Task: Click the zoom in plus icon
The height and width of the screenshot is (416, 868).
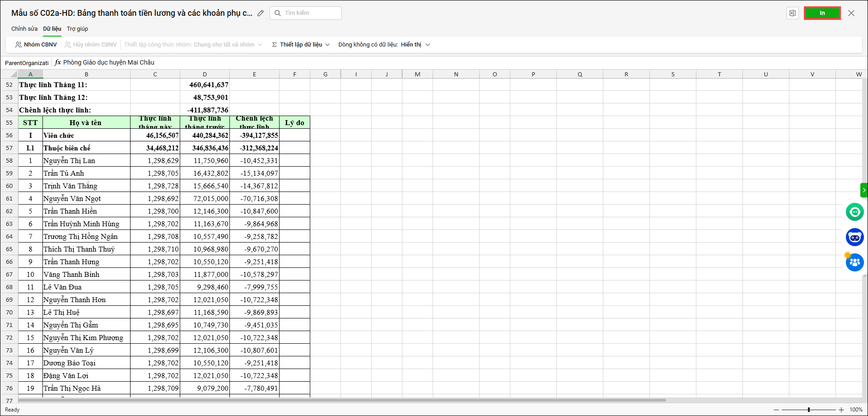Action: [x=841, y=410]
